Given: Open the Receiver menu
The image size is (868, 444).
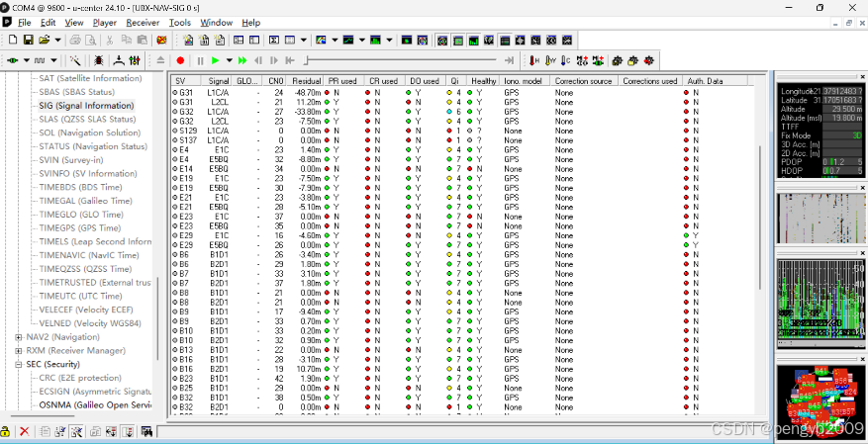Looking at the screenshot, I should (x=143, y=23).
